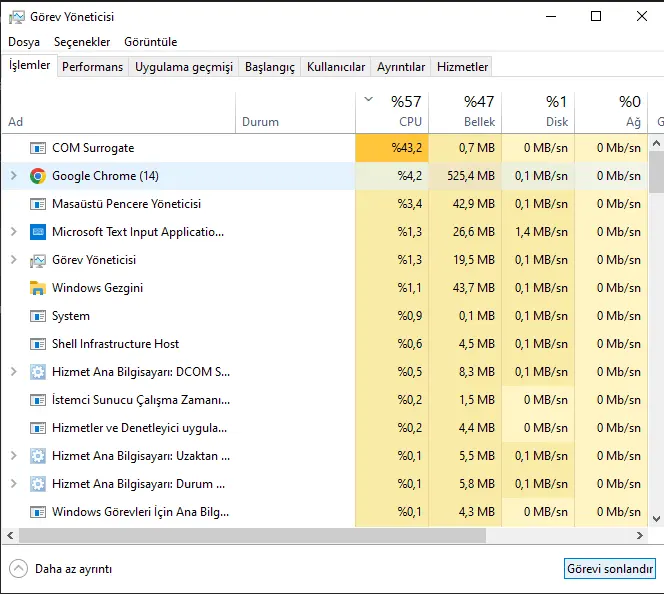
Task: Click the Daha az ayrıntı circle arrow icon
Action: 18,569
